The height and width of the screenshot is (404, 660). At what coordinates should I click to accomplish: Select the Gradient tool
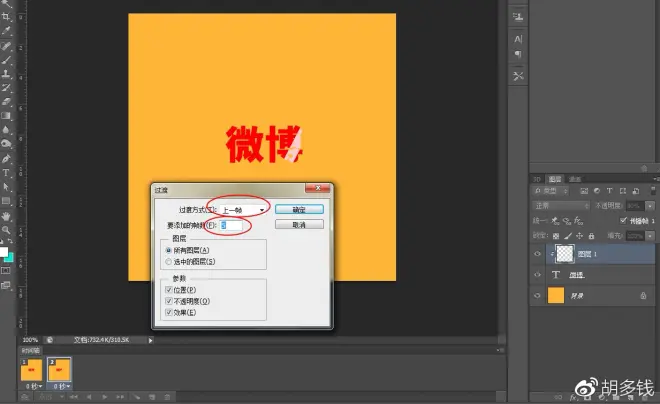coord(6,116)
